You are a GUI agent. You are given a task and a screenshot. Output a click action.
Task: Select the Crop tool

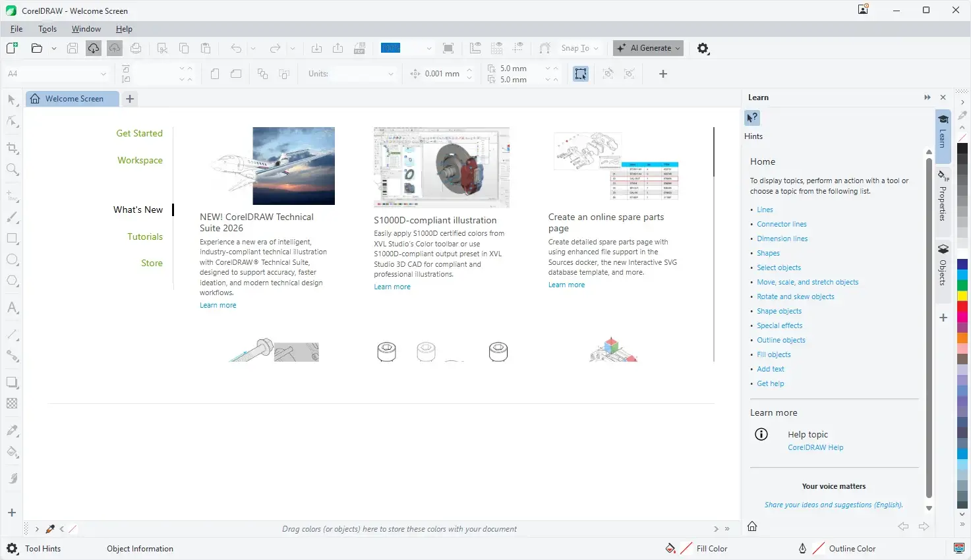(12, 148)
